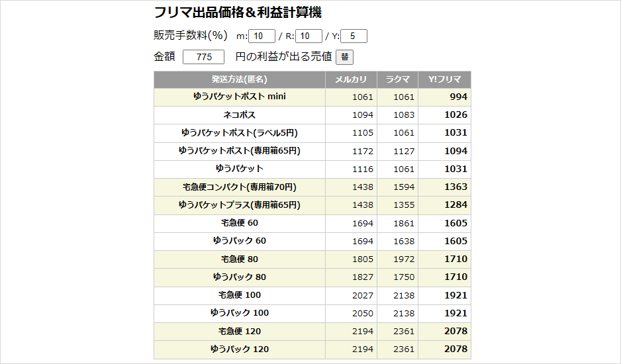Select the Yahoo (Y:) fee percentage field
The height and width of the screenshot is (364, 621).
click(x=354, y=36)
